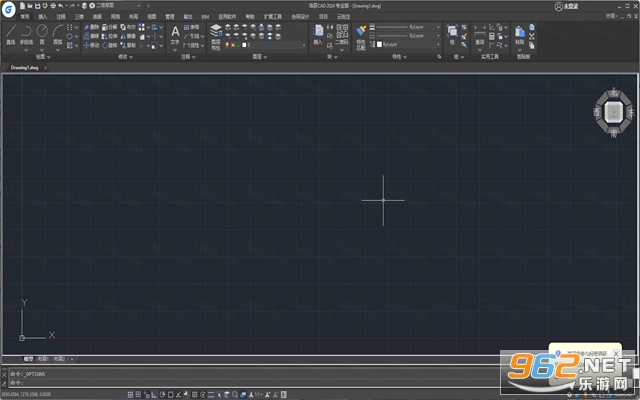Click the Move (移动) tool
The height and width of the screenshot is (400, 640).
pos(91,45)
